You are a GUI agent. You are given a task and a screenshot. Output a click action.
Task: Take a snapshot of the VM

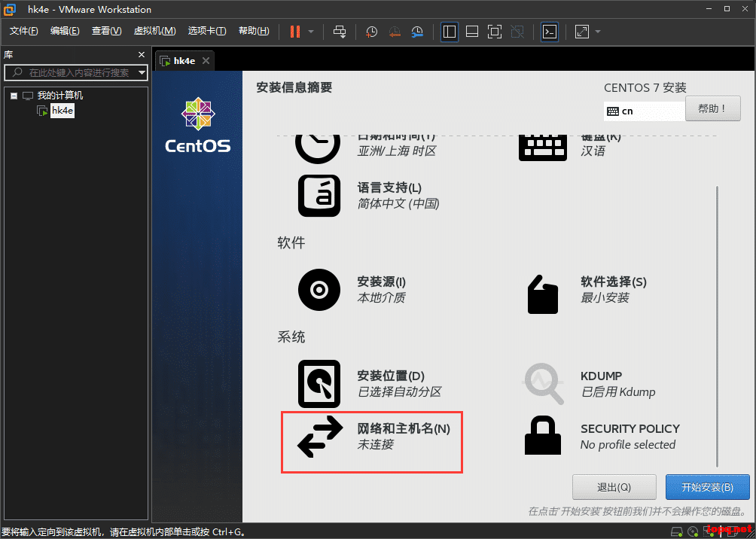tap(370, 32)
